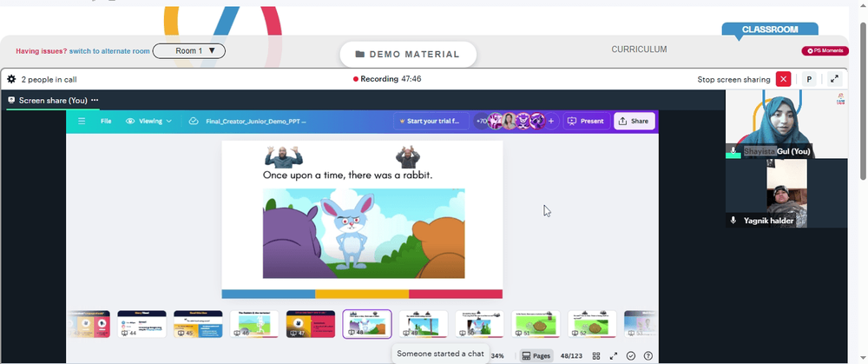This screenshot has width=868, height=364.
Task: Select slide thumbnail 46
Action: tap(254, 324)
